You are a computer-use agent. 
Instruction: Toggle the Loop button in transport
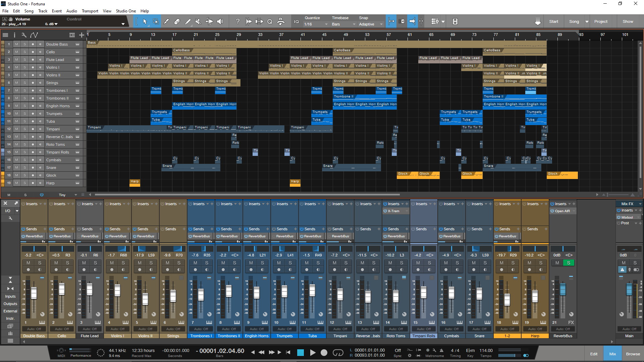[x=338, y=352]
